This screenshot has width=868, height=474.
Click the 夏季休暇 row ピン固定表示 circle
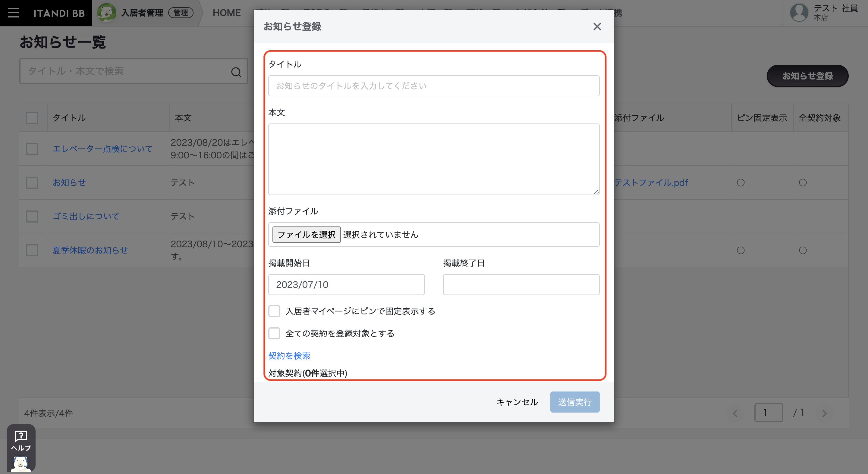(741, 250)
